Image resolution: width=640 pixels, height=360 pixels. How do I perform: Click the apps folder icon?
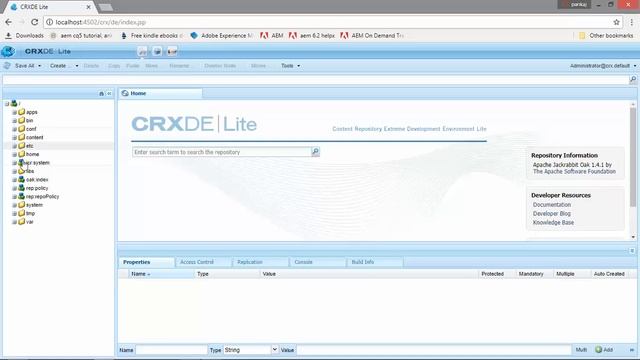(x=22, y=112)
